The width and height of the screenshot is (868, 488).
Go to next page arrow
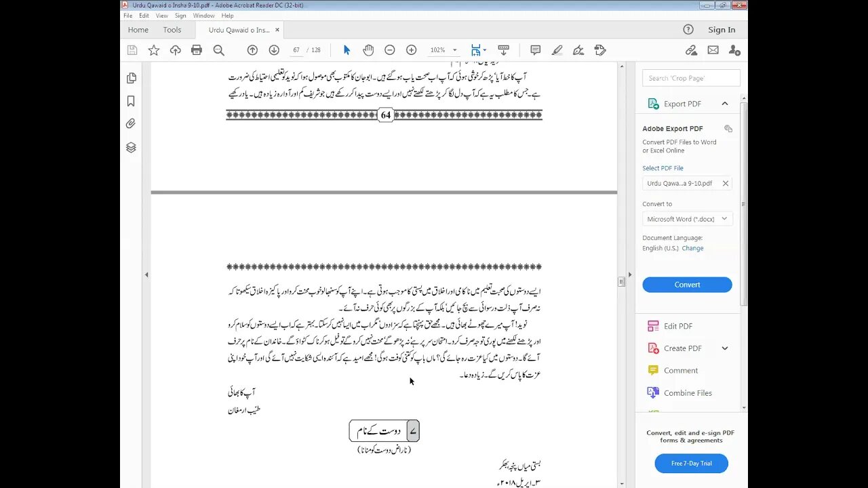coord(274,50)
